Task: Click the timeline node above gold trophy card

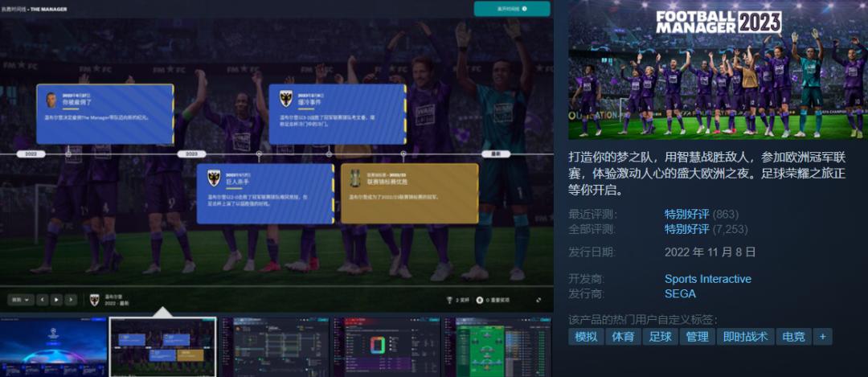Action: tap(403, 154)
